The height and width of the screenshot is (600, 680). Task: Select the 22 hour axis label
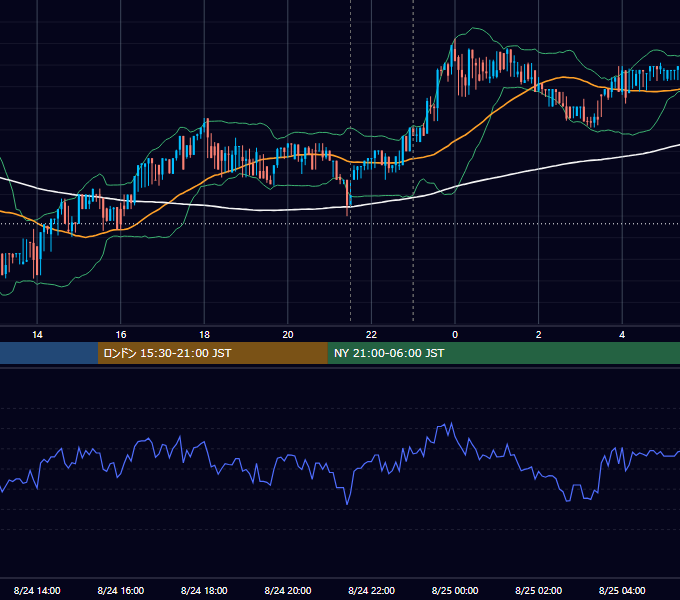(x=371, y=335)
